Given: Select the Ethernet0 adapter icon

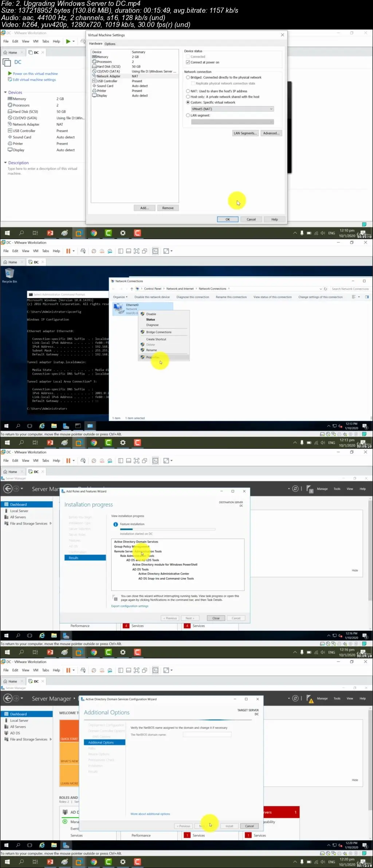Looking at the screenshot, I should [119, 308].
